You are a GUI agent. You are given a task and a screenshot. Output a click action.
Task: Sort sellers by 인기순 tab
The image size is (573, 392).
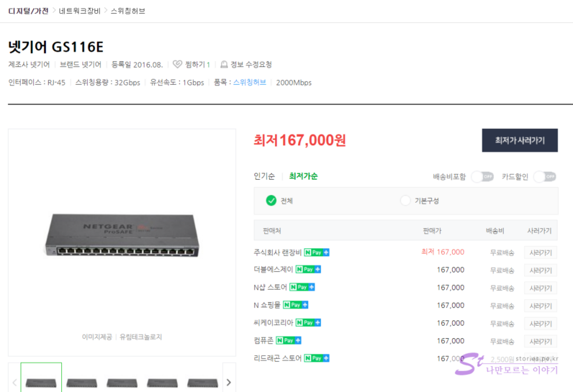pos(264,176)
